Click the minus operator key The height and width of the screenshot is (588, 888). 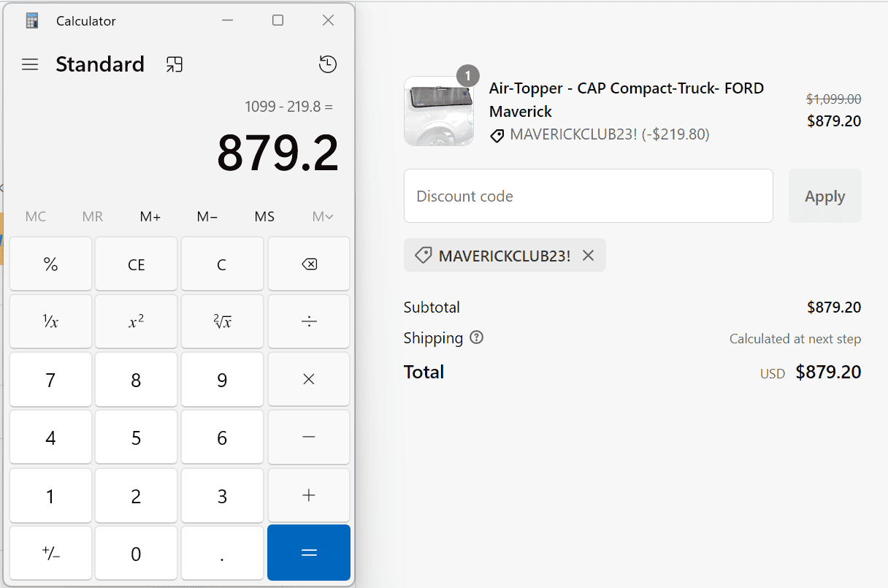(x=309, y=437)
